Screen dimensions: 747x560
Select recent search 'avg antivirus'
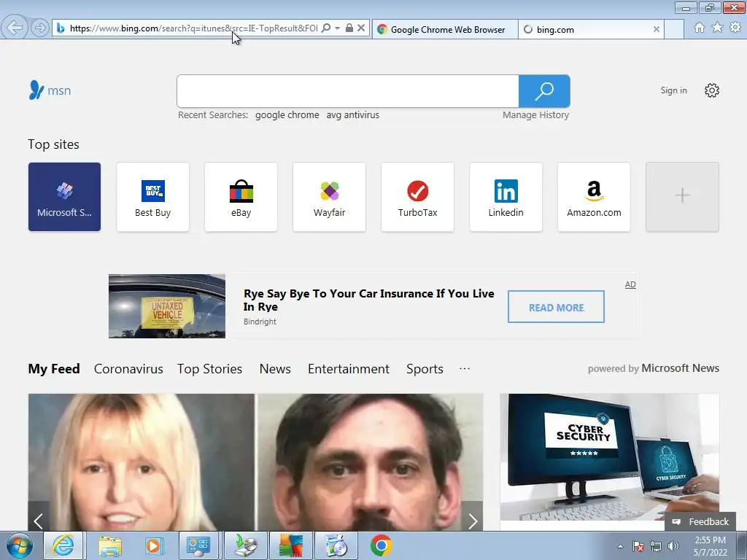coord(352,114)
